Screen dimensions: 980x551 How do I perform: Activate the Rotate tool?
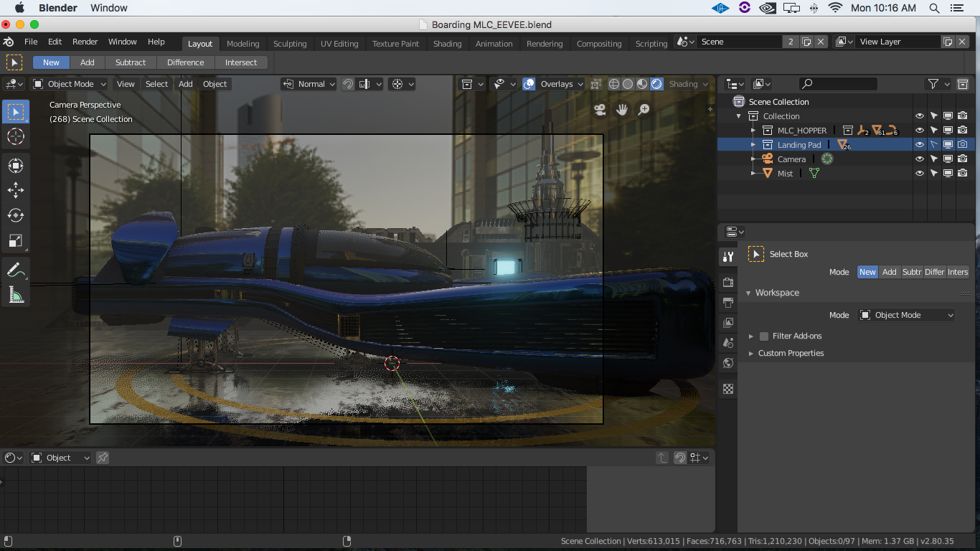(x=15, y=215)
